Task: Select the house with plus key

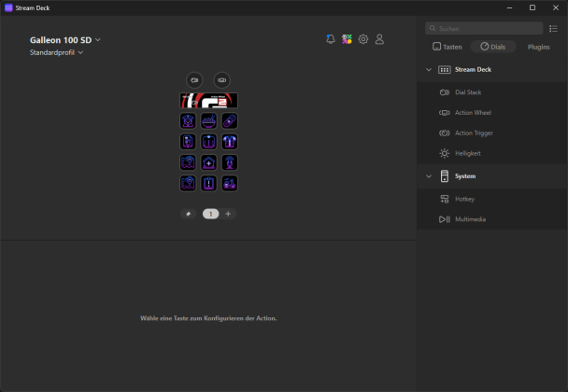Action: (x=208, y=162)
